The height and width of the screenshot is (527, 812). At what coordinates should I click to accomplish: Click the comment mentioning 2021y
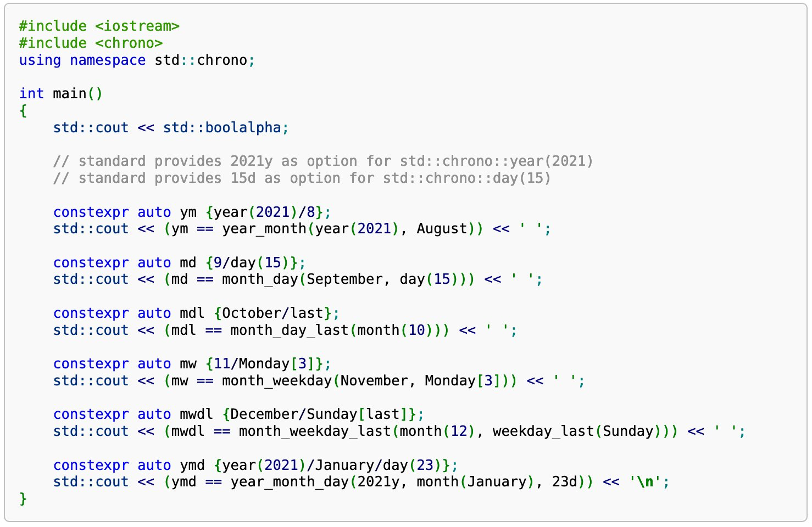[x=323, y=161]
